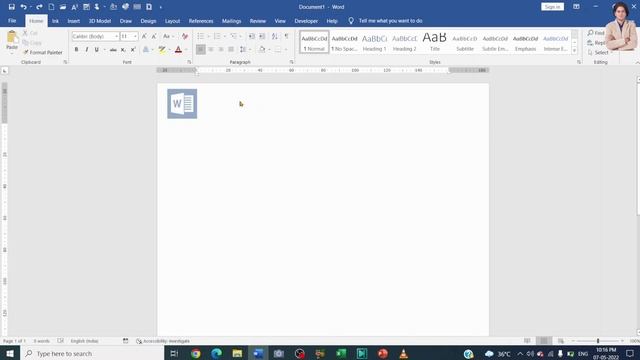Open the font size dropdown
Image resolution: width=640 pixels, height=360 pixels.
pos(135,36)
